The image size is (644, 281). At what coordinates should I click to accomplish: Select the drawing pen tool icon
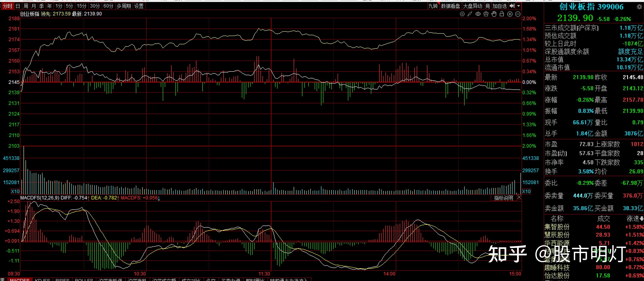470,14
